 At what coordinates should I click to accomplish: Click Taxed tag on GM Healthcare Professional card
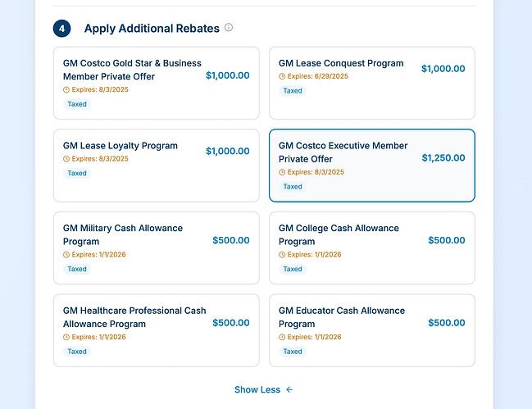tap(77, 352)
